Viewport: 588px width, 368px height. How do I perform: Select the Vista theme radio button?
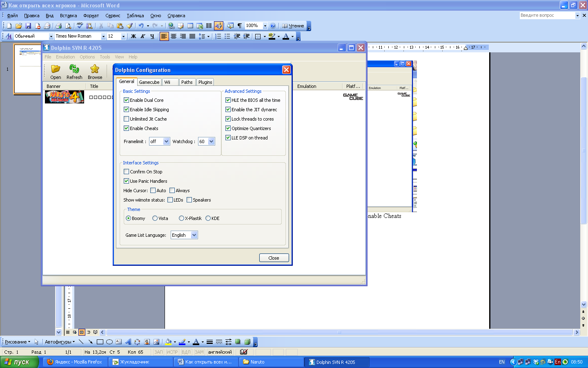(155, 218)
